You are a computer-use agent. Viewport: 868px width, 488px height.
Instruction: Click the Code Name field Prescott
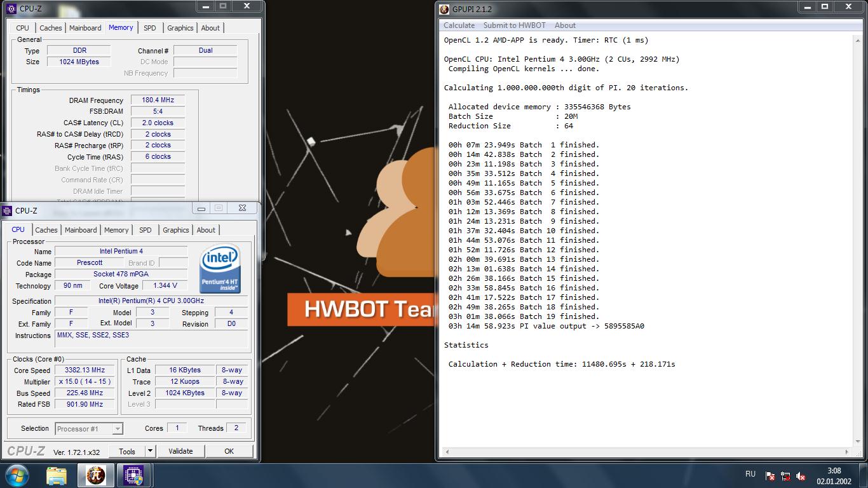(90, 262)
